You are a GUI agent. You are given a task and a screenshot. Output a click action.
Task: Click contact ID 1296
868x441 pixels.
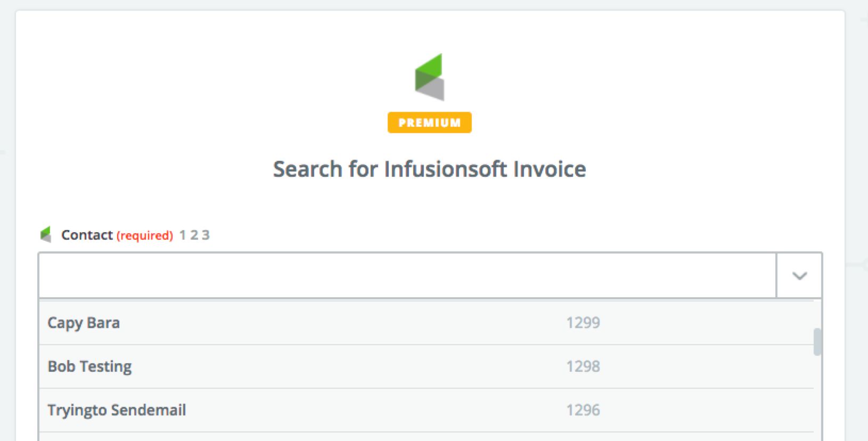(x=583, y=410)
